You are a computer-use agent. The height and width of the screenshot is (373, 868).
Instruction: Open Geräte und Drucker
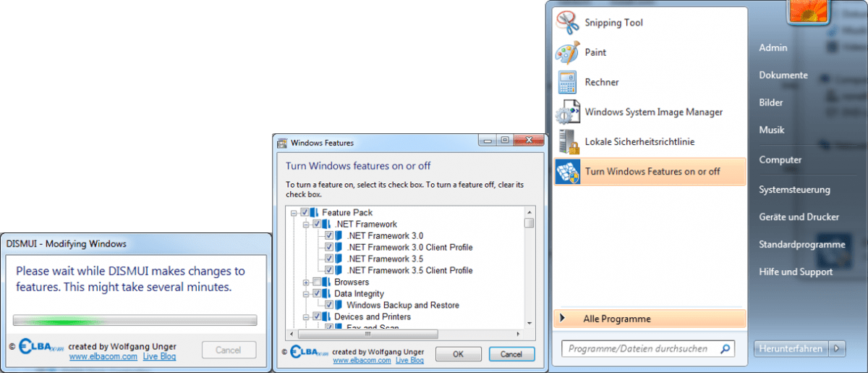(x=799, y=217)
